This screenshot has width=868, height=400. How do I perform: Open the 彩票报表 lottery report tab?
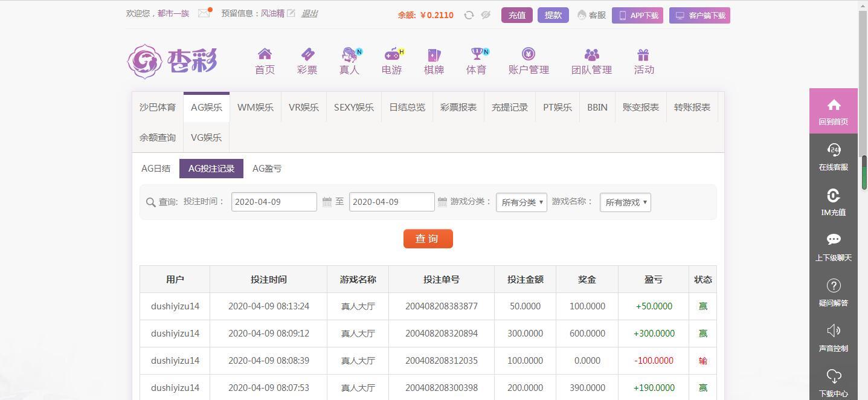pos(458,107)
